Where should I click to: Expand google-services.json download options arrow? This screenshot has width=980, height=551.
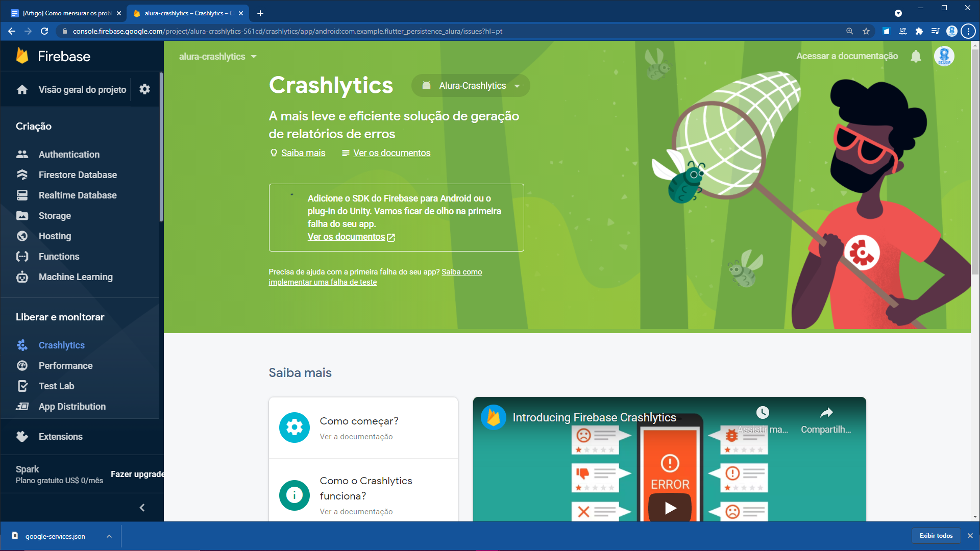pyautogui.click(x=109, y=536)
